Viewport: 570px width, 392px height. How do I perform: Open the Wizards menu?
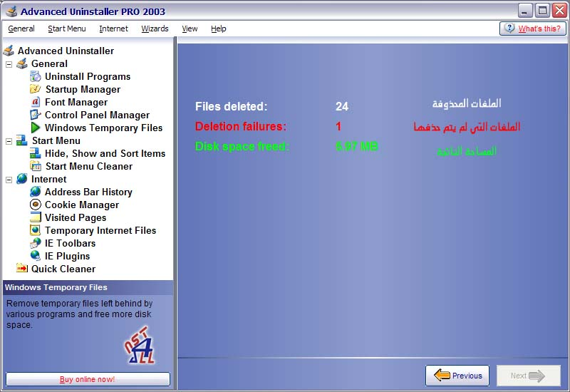point(155,29)
